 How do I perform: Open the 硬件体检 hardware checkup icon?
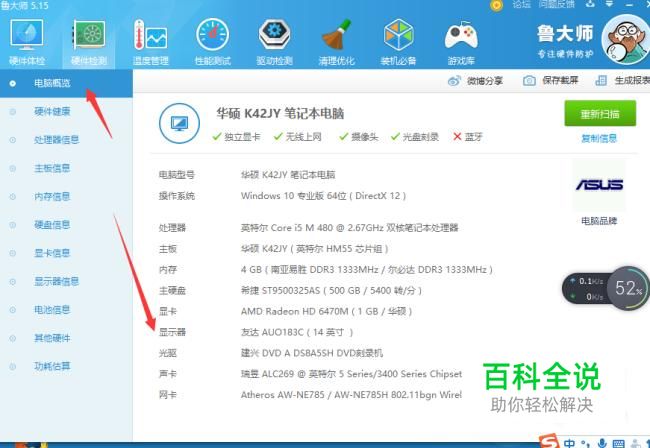pos(27,41)
